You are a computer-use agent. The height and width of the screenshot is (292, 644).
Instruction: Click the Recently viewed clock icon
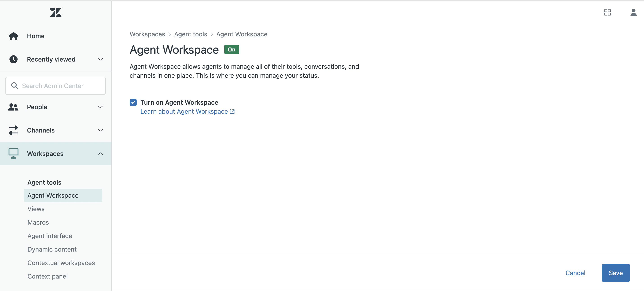(x=14, y=59)
